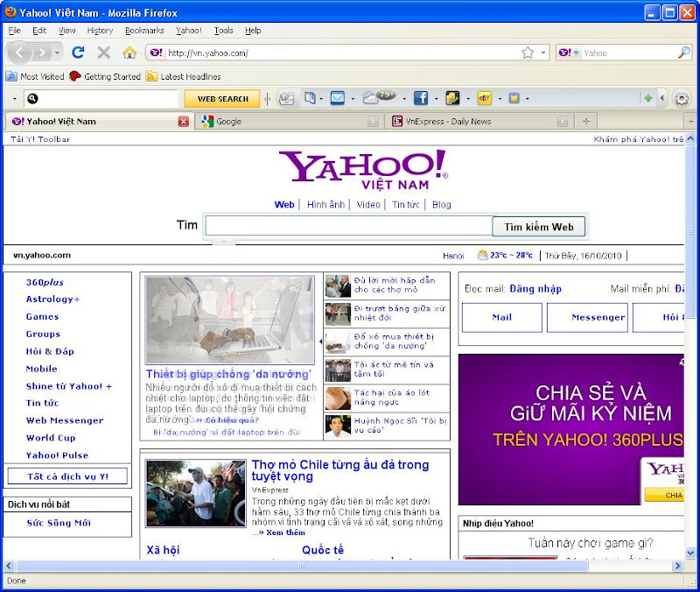The width and height of the screenshot is (700, 592).
Task: Open the Chile miners photo thumbnail
Action: (x=195, y=493)
